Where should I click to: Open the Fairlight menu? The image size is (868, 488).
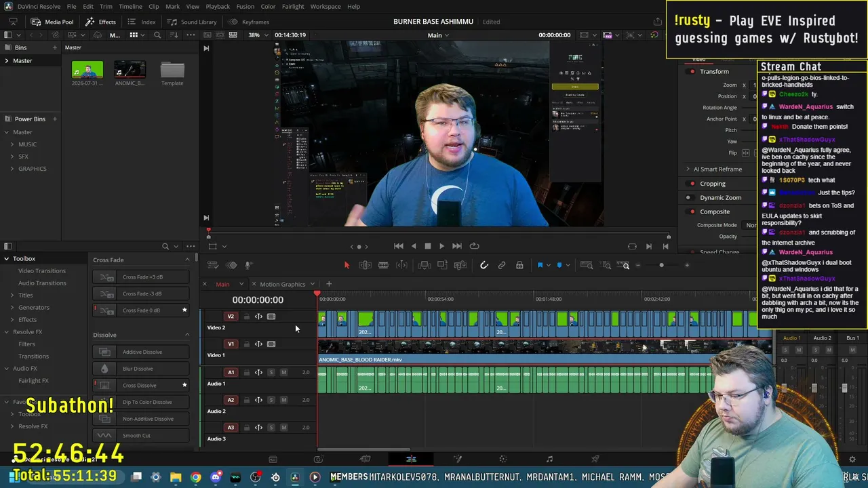point(293,7)
